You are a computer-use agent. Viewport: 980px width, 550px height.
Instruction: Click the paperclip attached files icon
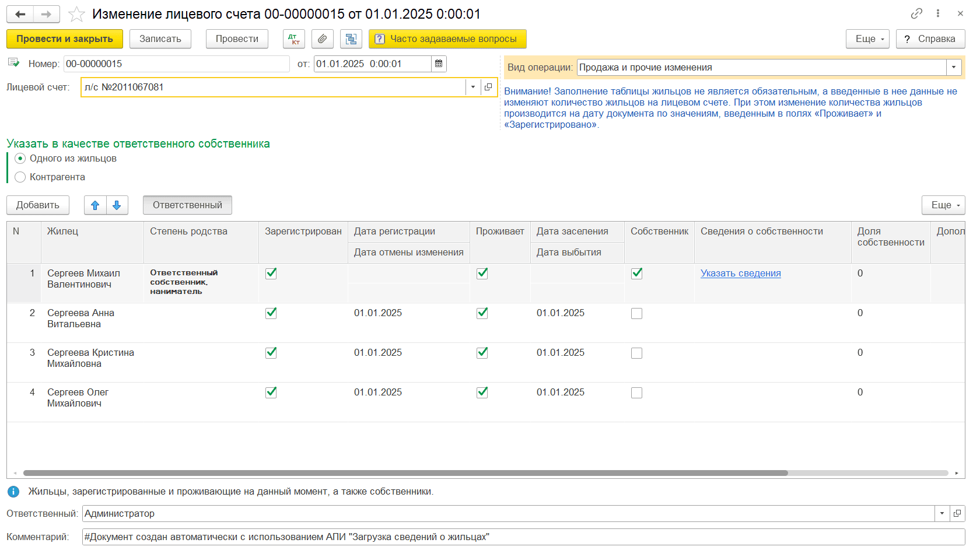coord(322,39)
